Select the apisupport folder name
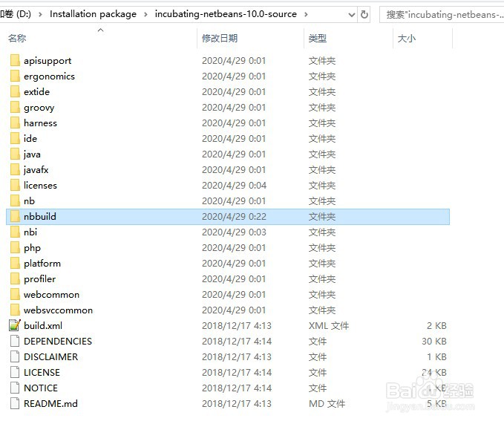This screenshot has height=424, width=504. [48, 61]
